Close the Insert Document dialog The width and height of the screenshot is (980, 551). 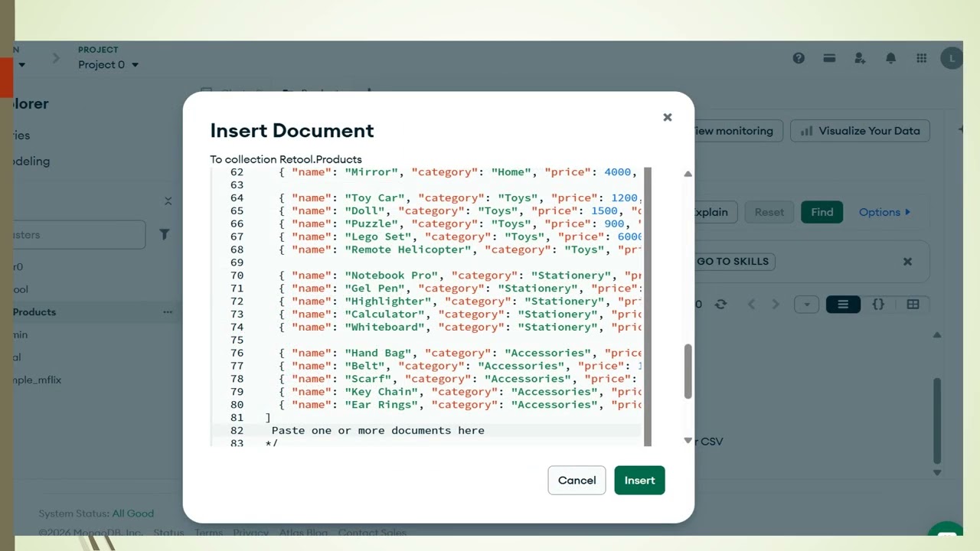pyautogui.click(x=667, y=117)
